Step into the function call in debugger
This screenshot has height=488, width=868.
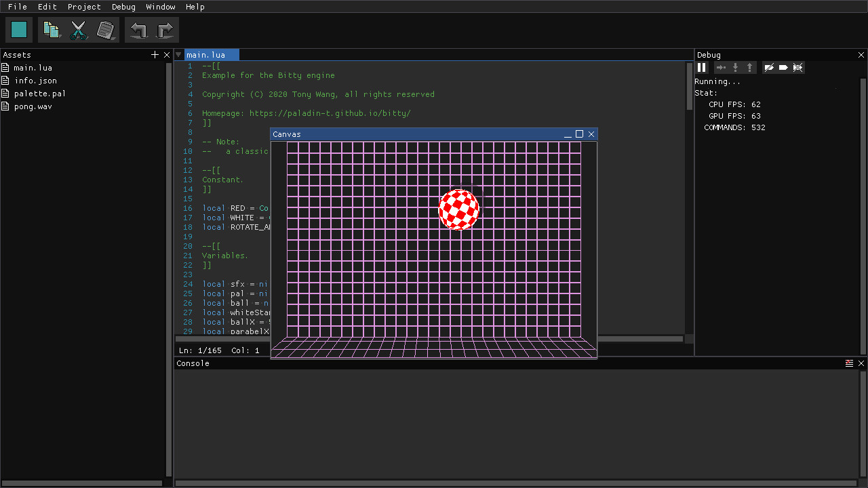point(734,67)
